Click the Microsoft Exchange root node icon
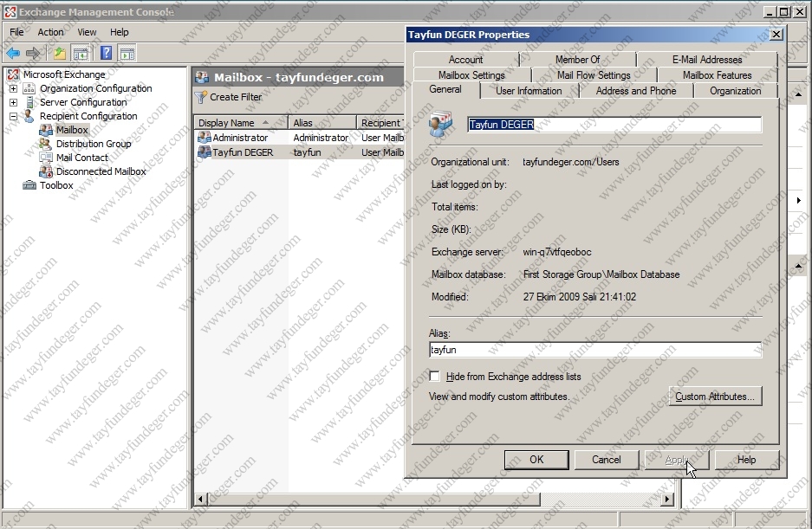The width and height of the screenshot is (812, 529). point(13,74)
